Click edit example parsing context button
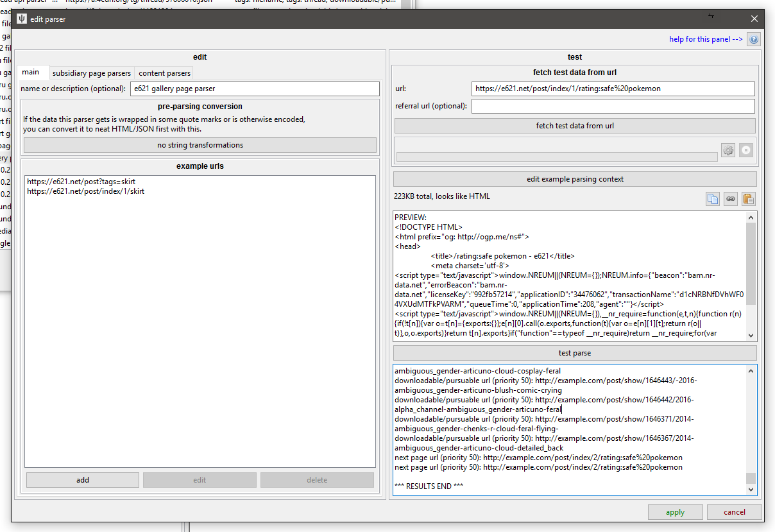This screenshot has height=532, width=775. tap(575, 179)
